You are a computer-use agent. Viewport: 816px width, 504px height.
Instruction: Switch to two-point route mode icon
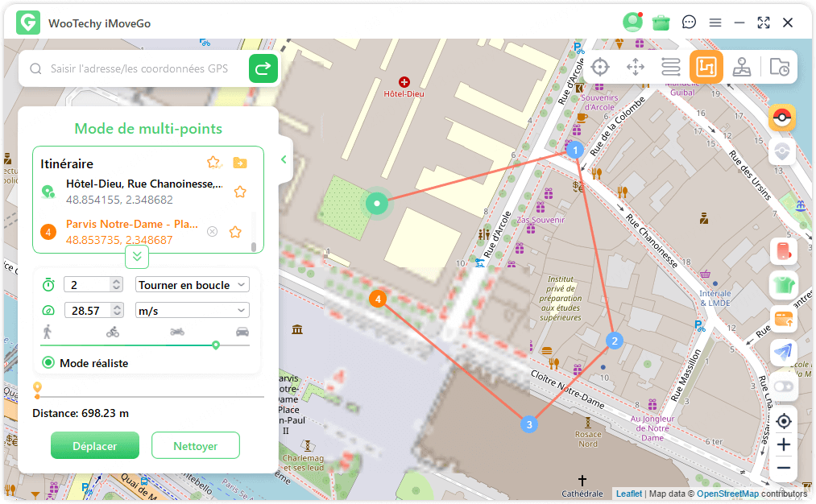[671, 67]
